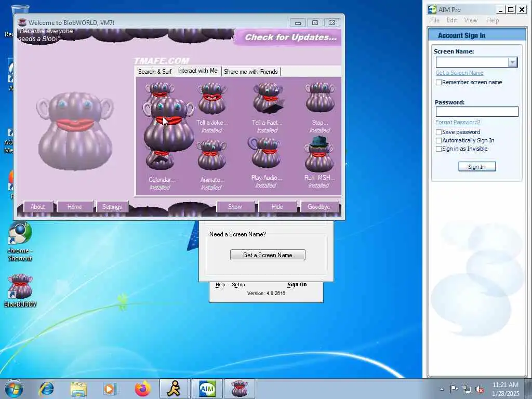Open AIM Pro Help menu
Screen dimensions: 532x399
click(493, 20)
